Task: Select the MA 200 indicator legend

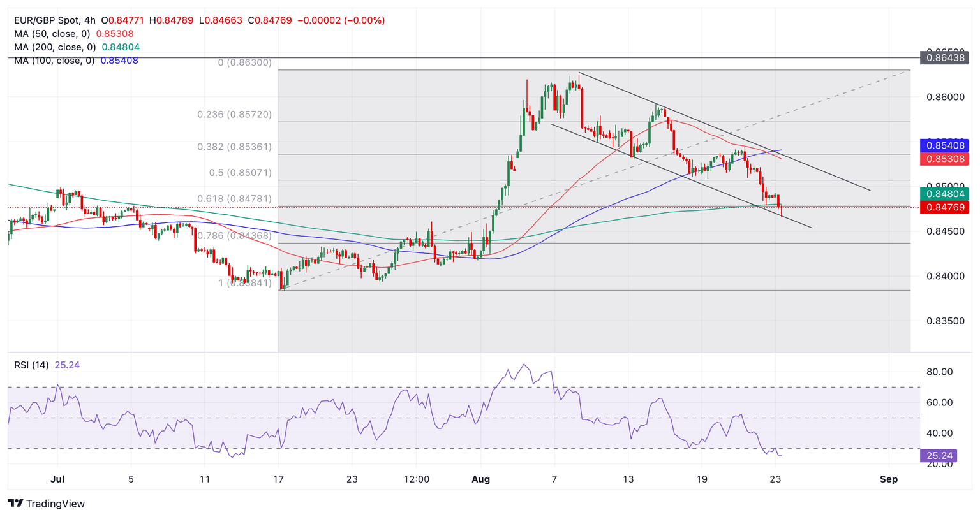Action: pos(55,47)
